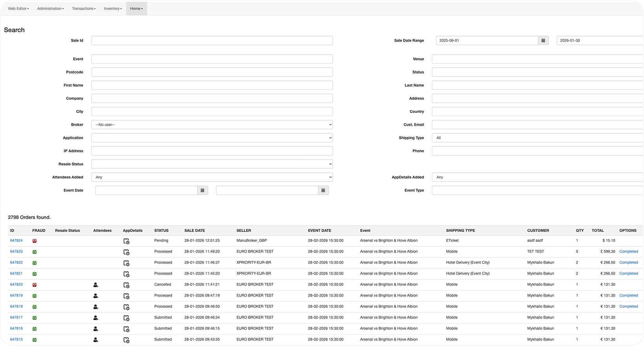Click the SALE DATE column header

click(195, 231)
